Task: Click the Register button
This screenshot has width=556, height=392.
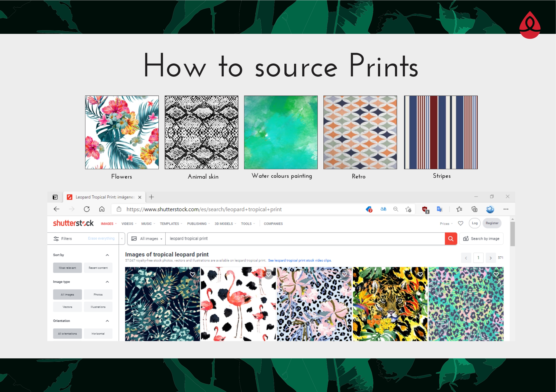Action: (492, 223)
